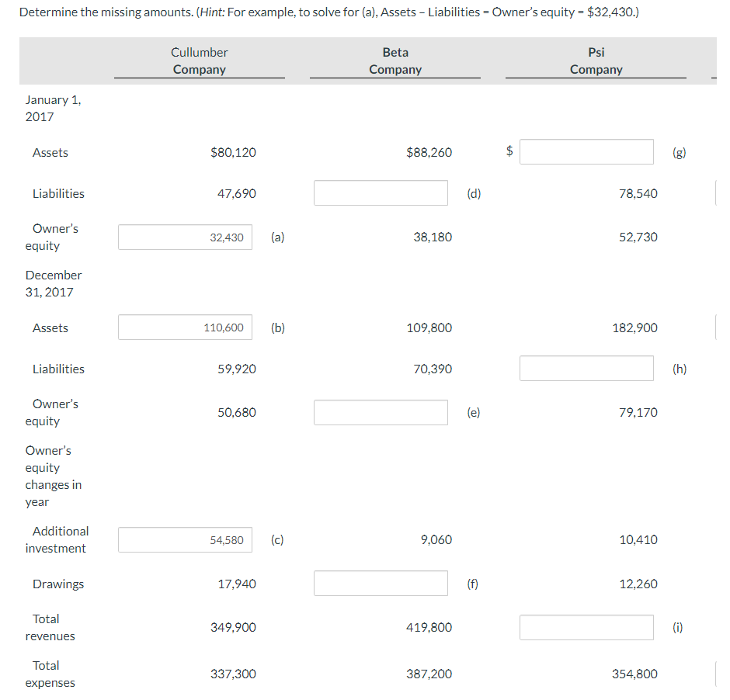Select the Beta Company column heading
This screenshot has width=730, height=700.
(x=395, y=61)
